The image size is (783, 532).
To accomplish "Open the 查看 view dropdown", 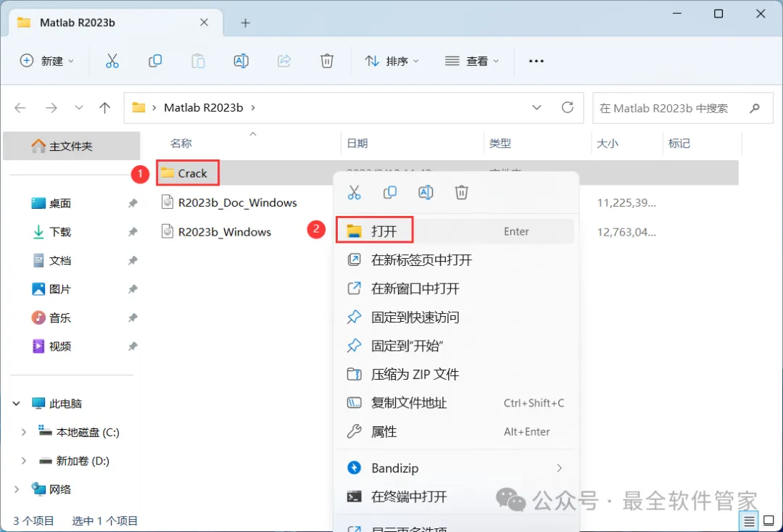I will click(x=472, y=61).
